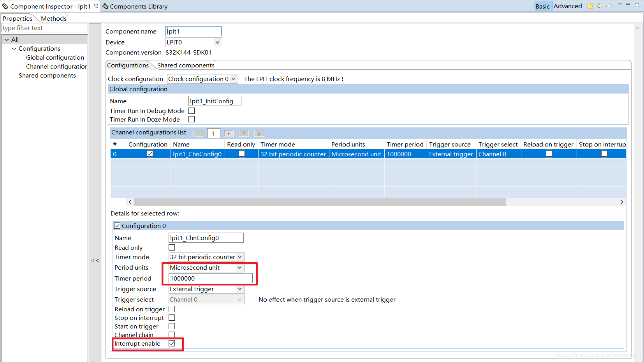The image size is (644, 362).
Task: Check Channel chain option
Action: (x=172, y=335)
